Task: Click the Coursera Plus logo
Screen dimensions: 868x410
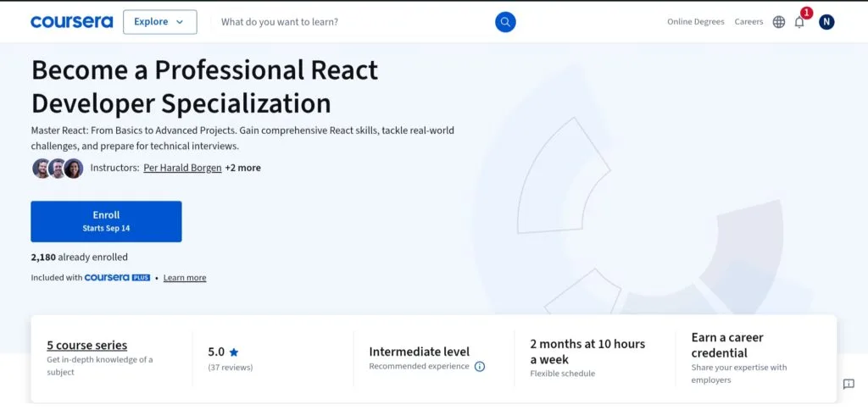Action: [117, 277]
